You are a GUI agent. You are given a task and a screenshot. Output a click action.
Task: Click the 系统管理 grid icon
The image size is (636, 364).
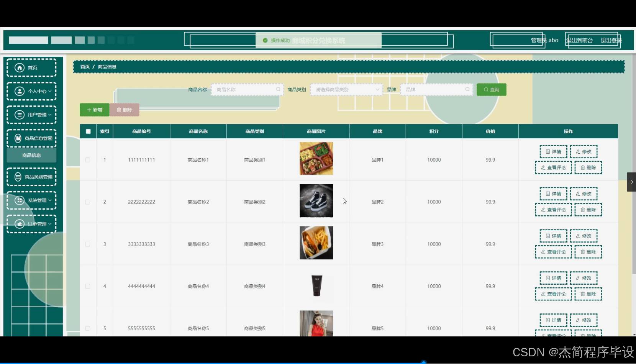pos(20,200)
